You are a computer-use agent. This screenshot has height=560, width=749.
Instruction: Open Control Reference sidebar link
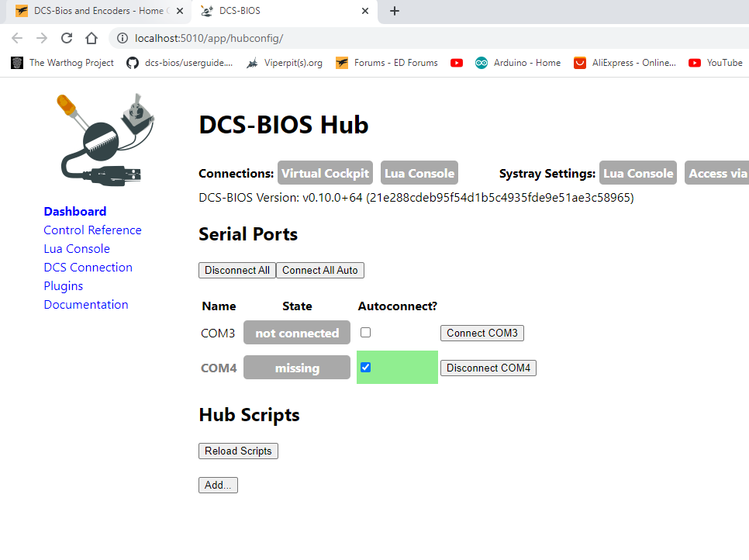coord(93,230)
